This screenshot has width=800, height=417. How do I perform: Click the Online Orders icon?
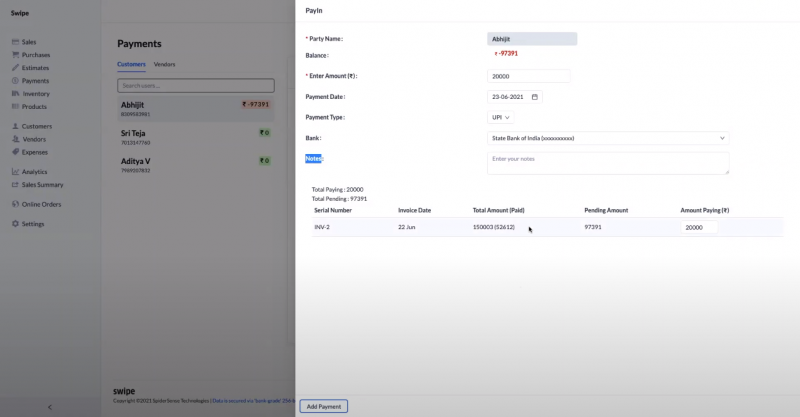coord(15,204)
